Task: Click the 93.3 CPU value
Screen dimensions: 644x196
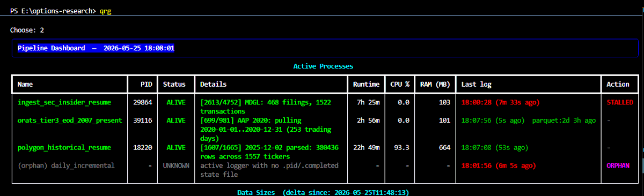Action: 402,147
